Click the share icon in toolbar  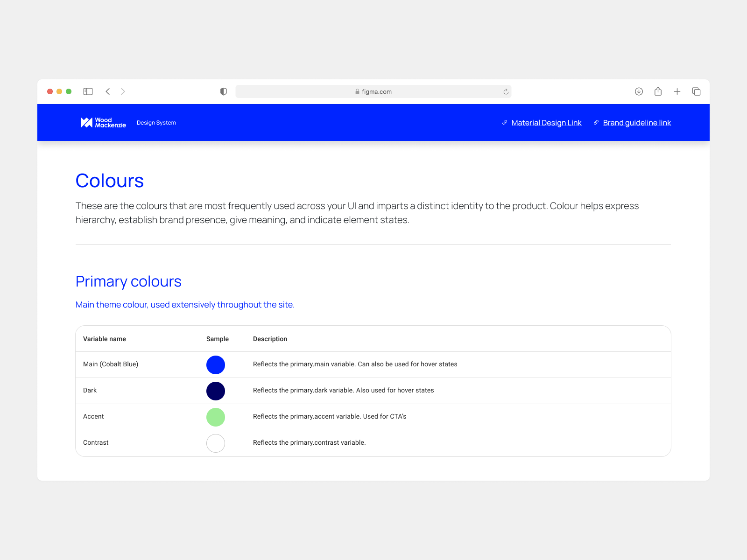pyautogui.click(x=658, y=91)
